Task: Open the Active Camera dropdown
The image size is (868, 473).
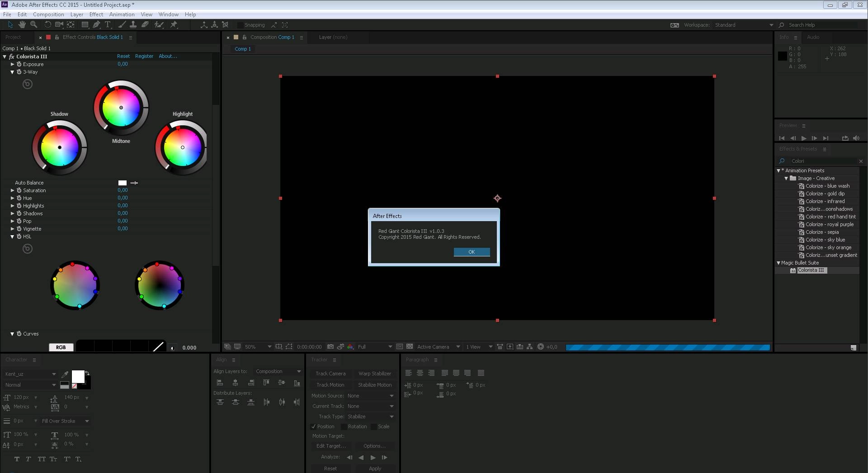Action: [438, 347]
